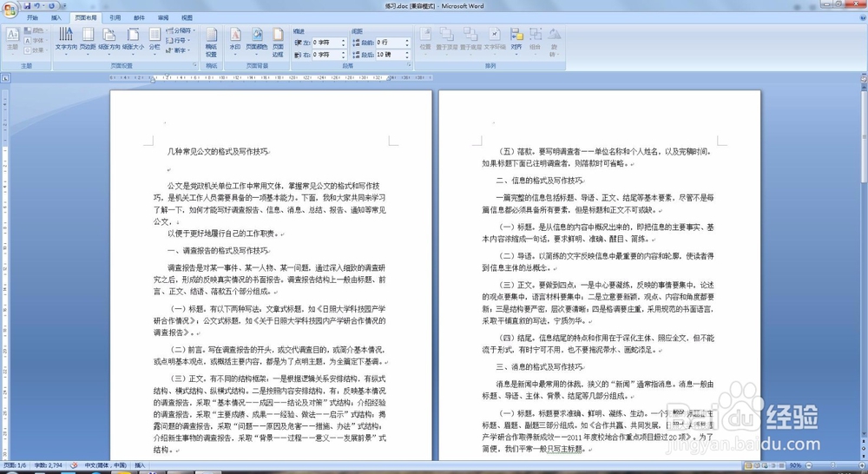
Task: Click the round Office button
Action: (x=10, y=10)
